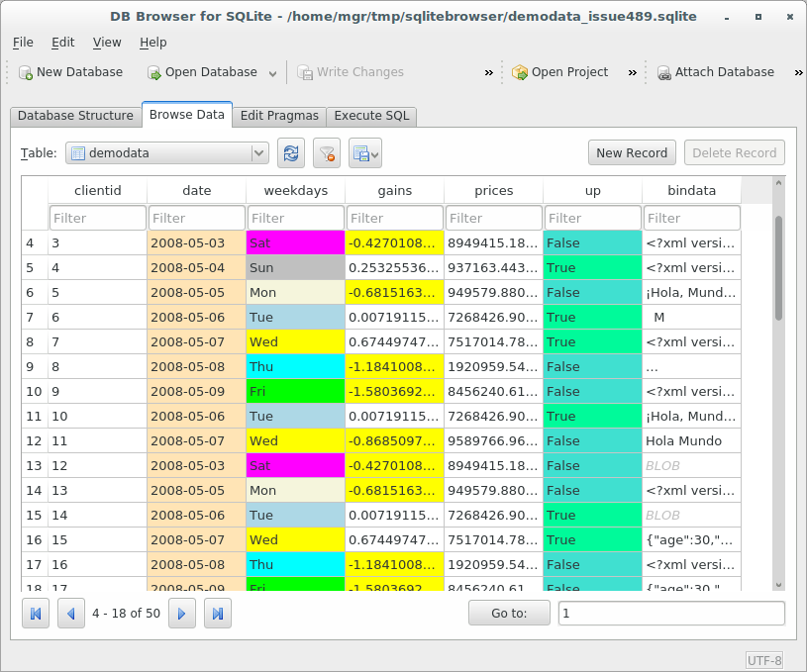The height and width of the screenshot is (672, 807).
Task: Select the bindata cell {"age":30,"… in row 16
Action: pos(691,539)
